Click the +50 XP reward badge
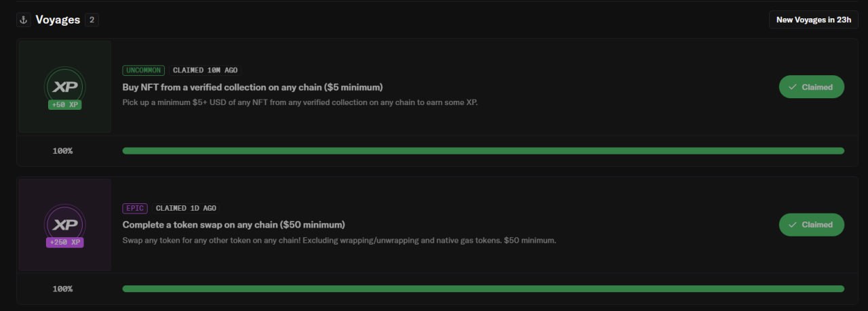This screenshot has height=311, width=868. coord(65,105)
